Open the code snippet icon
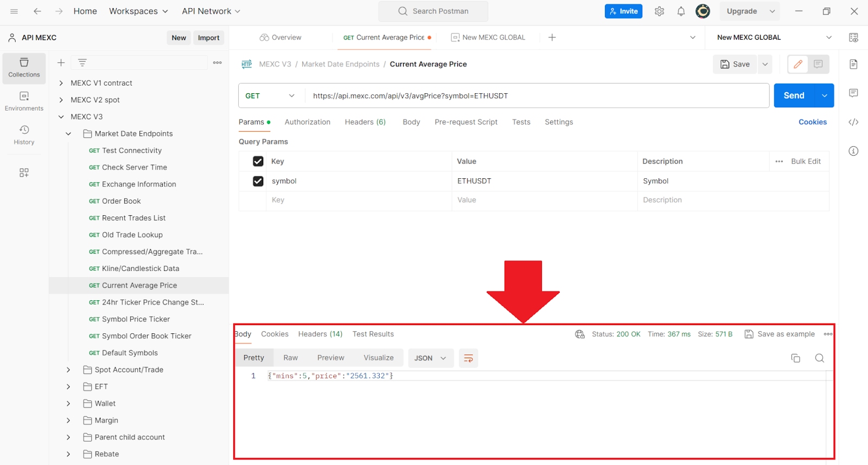 pos(853,122)
